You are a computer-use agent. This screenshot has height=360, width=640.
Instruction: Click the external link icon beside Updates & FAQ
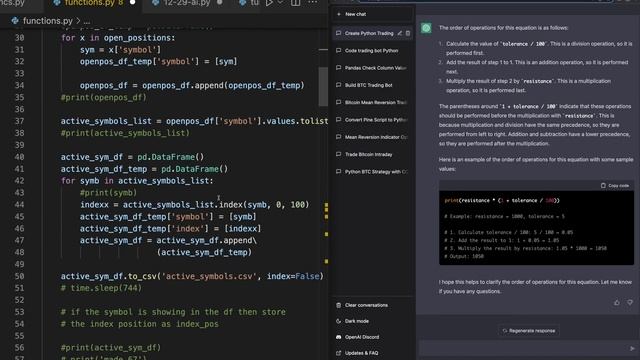pos(338,353)
